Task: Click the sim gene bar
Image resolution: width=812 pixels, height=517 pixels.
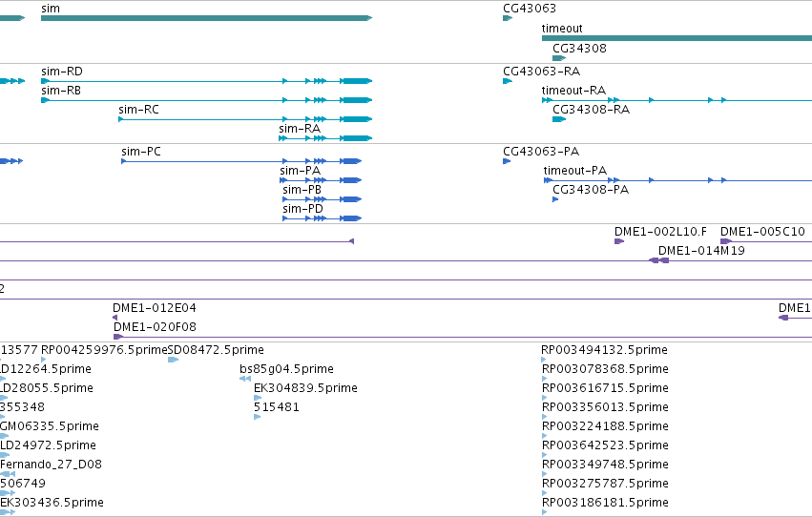Action: (207, 18)
